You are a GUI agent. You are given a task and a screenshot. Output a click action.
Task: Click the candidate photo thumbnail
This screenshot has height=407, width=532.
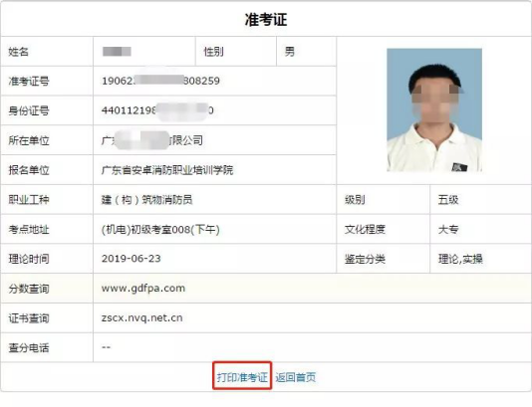pos(434,109)
